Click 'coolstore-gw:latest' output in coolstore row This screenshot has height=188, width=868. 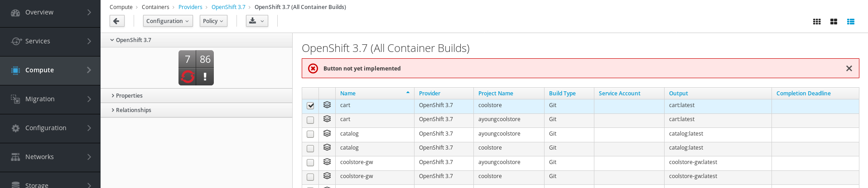[x=693, y=176]
